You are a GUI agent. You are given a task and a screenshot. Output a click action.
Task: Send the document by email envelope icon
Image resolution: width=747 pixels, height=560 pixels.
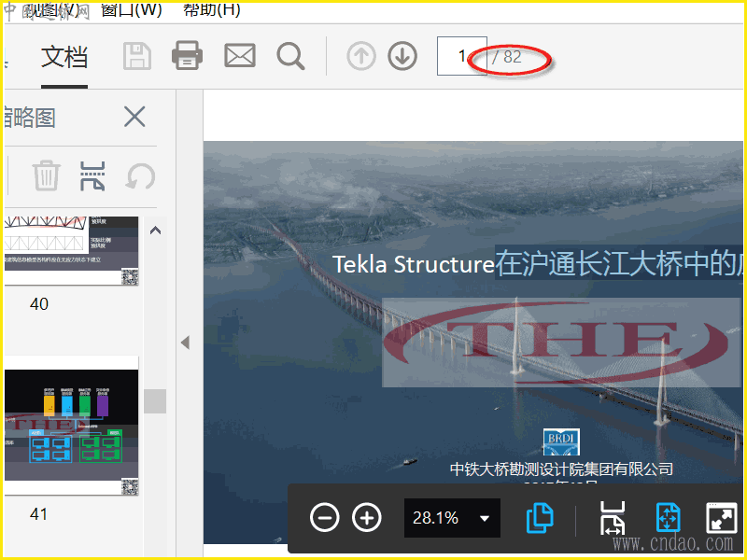[240, 56]
